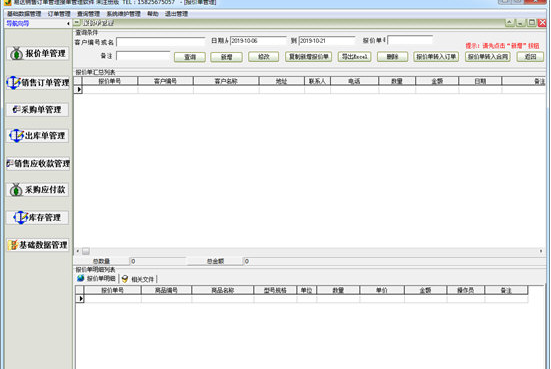
Task: Click detail list row selector arrow
Action: (x=80, y=299)
